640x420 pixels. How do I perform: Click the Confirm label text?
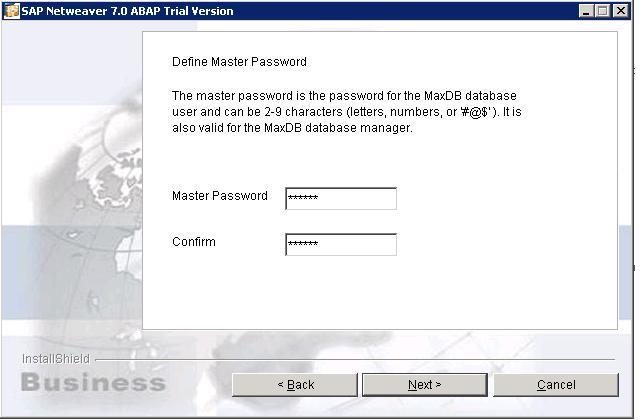[x=193, y=242]
